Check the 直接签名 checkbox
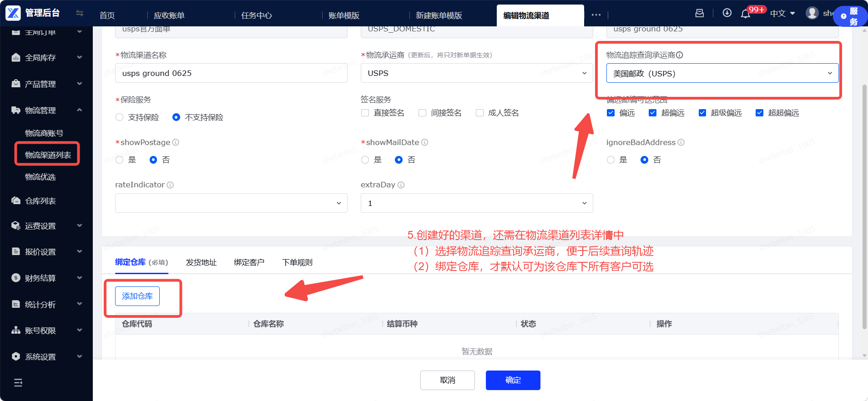This screenshot has height=401, width=868. click(x=365, y=113)
